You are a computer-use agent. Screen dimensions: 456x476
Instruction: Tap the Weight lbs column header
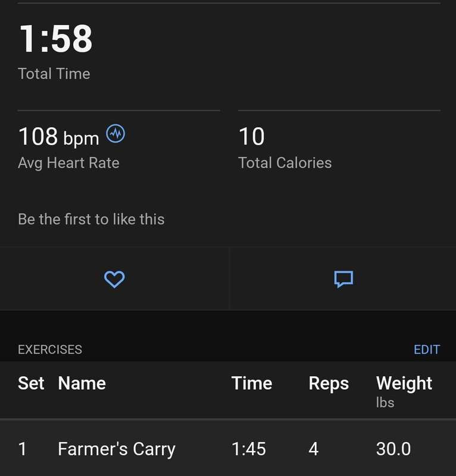tap(404, 392)
